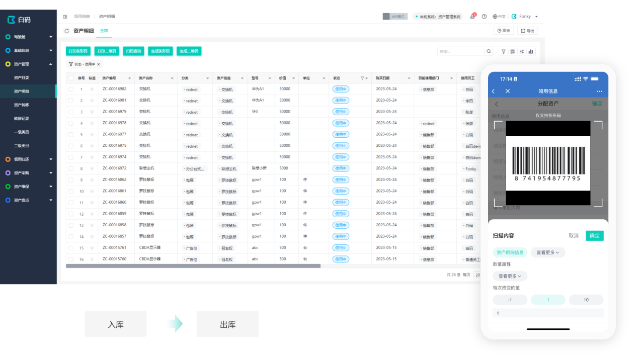Expand the 驾驶舱 sidebar section arrow
Viewport: 644px width, 362px height.
click(51, 37)
